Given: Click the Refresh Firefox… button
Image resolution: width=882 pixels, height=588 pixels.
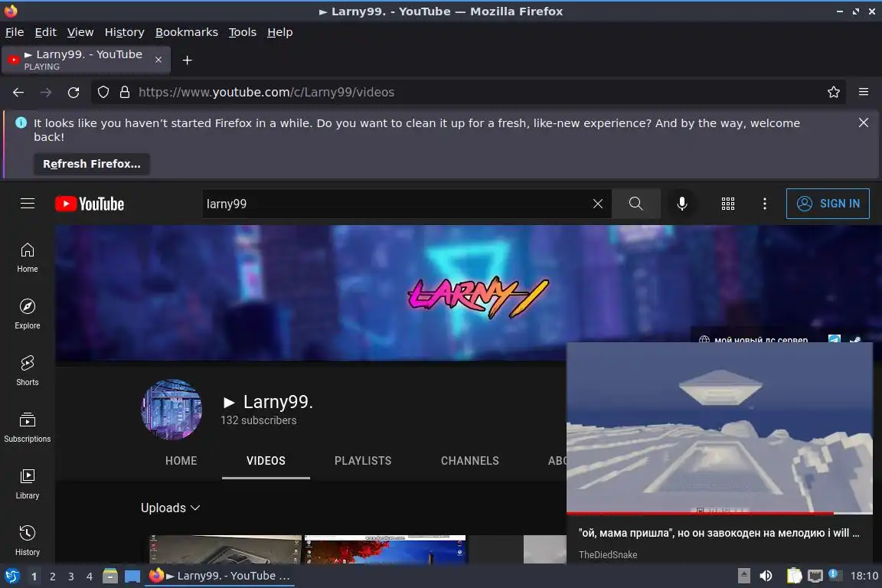Looking at the screenshot, I should coord(92,164).
